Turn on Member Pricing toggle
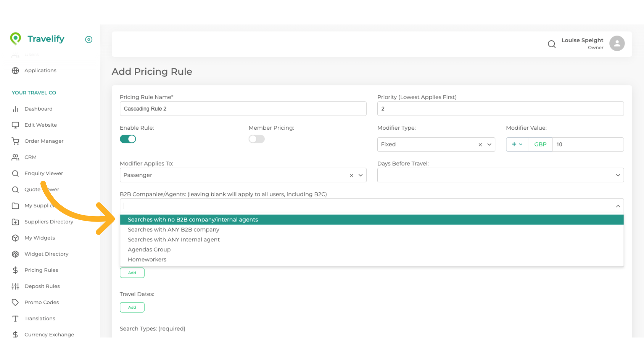This screenshot has height=362, width=644. pos(257,139)
